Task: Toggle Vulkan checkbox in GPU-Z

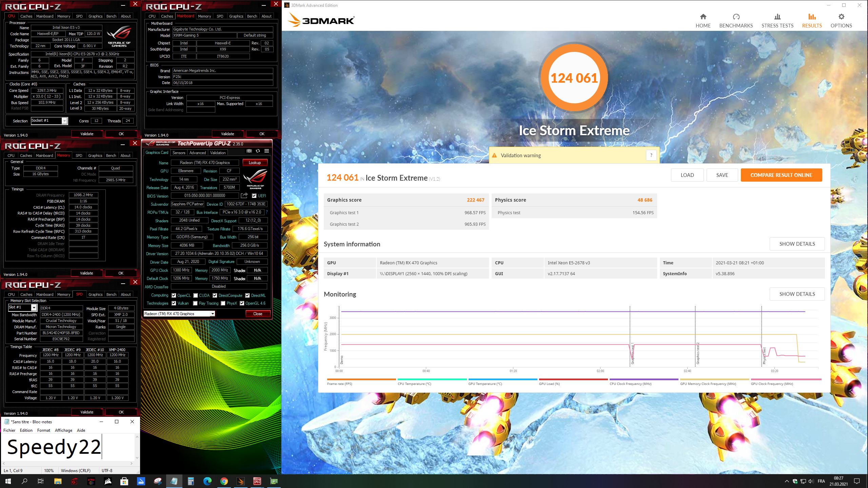Action: (x=174, y=303)
